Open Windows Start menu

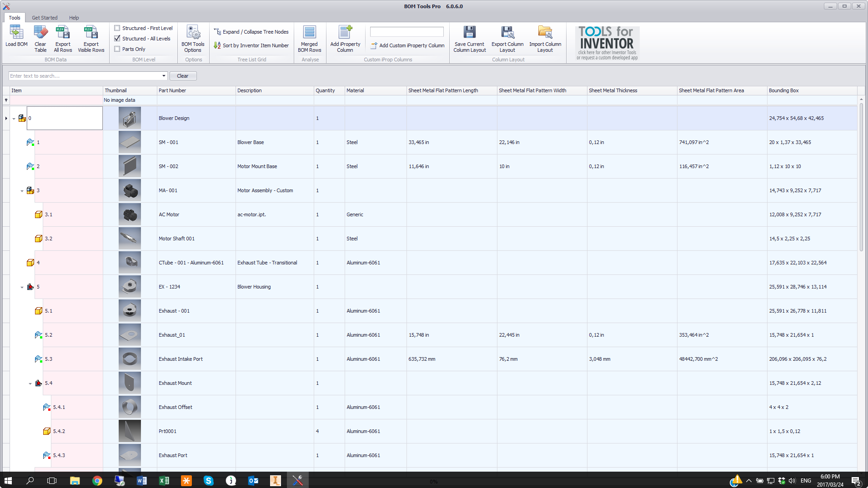pos(8,481)
